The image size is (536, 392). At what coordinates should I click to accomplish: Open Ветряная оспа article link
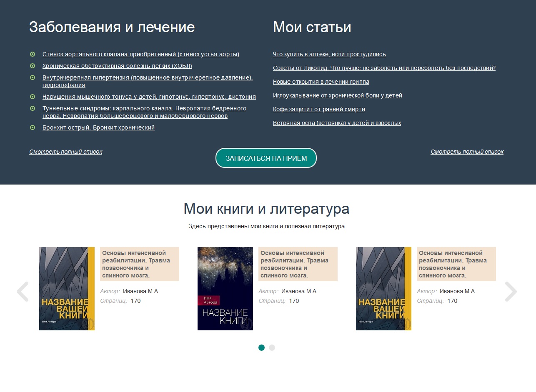click(337, 123)
